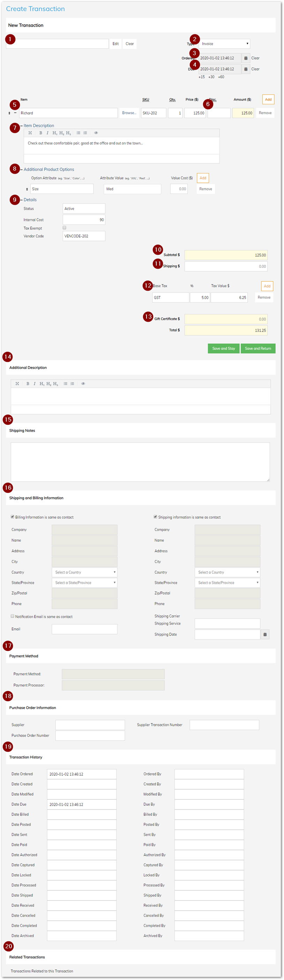The width and height of the screenshot is (284, 980).
Task: Collapse the Details section
Action: [22, 200]
